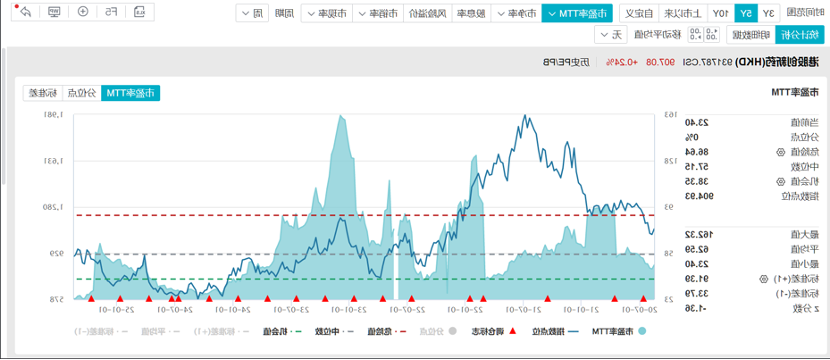Expand the highlighted 市盈率TTM toolbar dropdown
Screen dimensions: 830x360
point(577,13)
